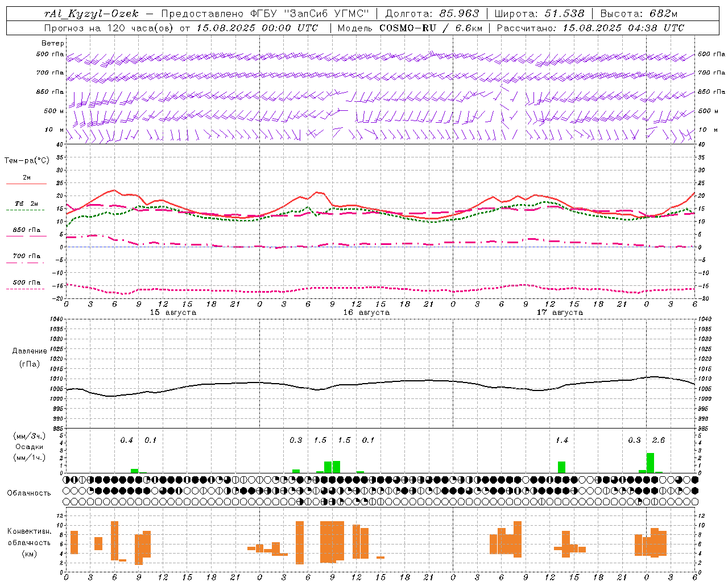The width and height of the screenshot is (728, 582).
Task: Click the (км) unit label
Action: (x=29, y=553)
